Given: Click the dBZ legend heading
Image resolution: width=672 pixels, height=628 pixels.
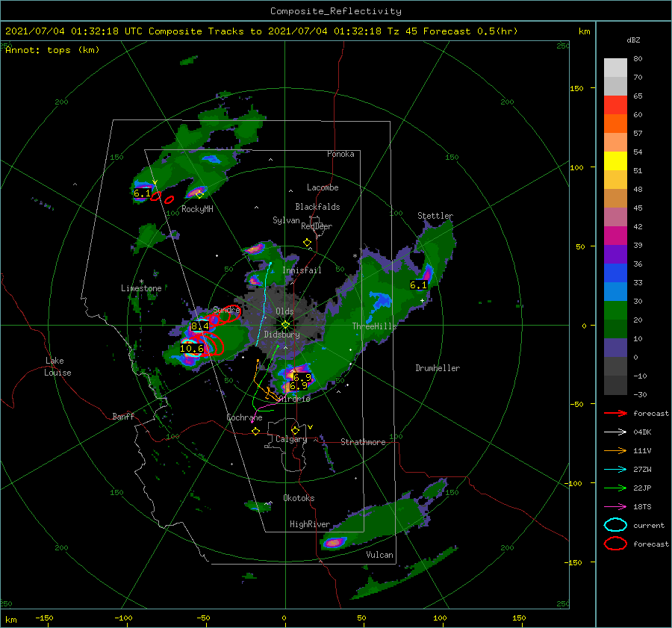Looking at the screenshot, I should point(633,40).
